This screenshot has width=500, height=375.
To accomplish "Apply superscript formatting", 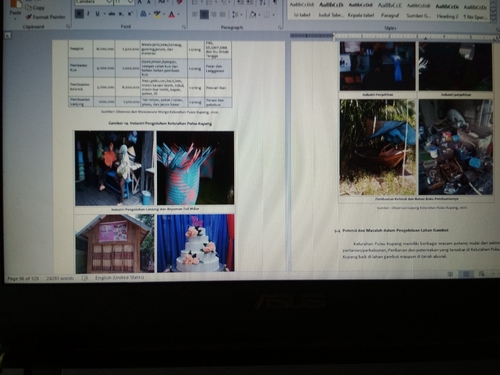I will click(x=130, y=14).
